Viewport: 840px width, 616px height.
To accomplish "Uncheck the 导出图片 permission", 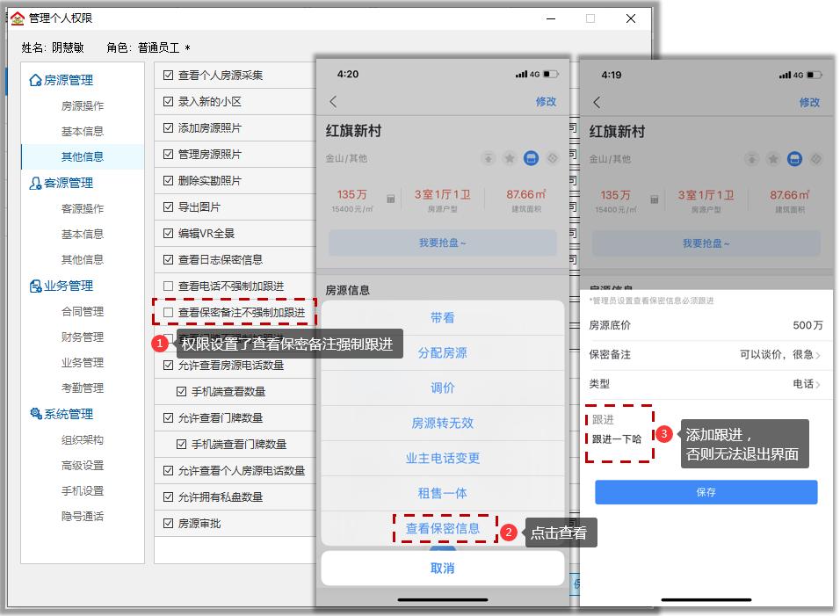I will [166, 207].
